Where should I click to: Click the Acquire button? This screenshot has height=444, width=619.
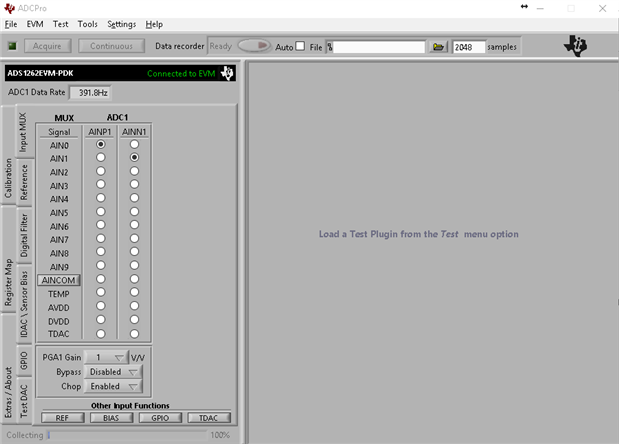pos(47,46)
